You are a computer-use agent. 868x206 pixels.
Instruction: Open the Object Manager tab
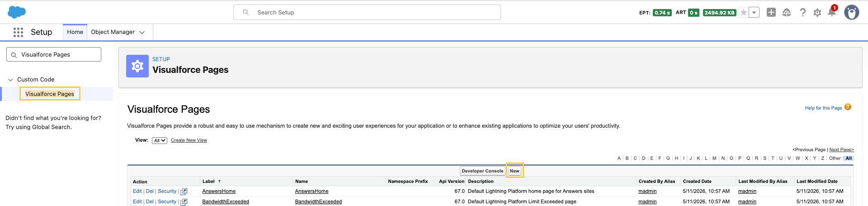[x=113, y=32]
